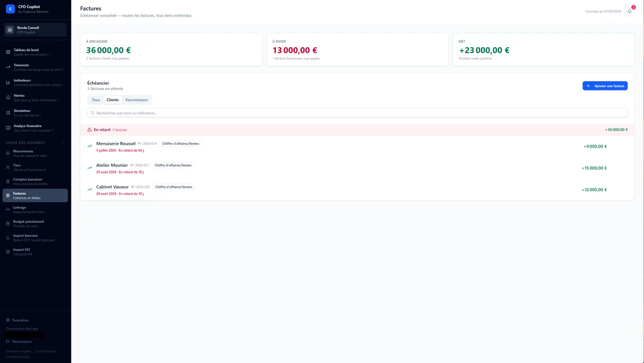Open Comptes bancaires via its bank icon

8,181
